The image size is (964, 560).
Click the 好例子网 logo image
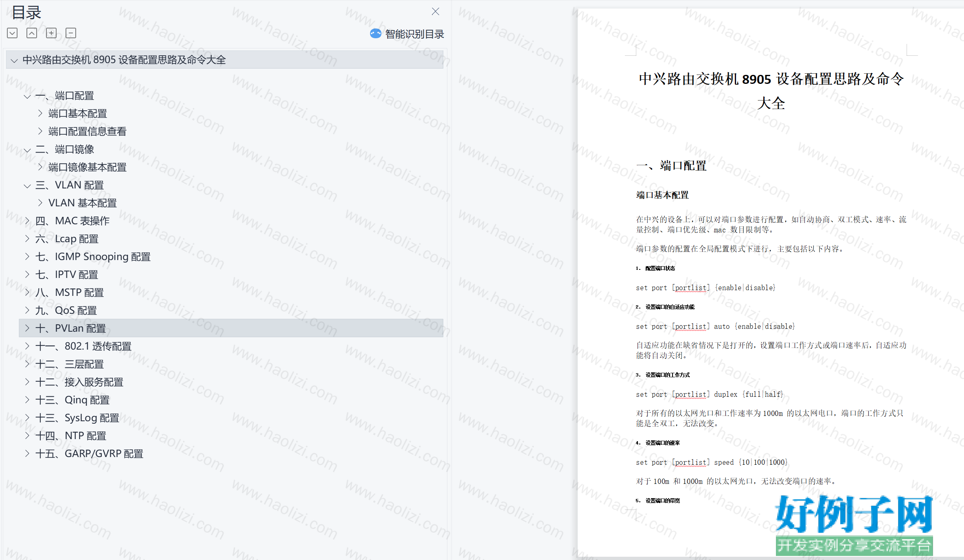854,525
